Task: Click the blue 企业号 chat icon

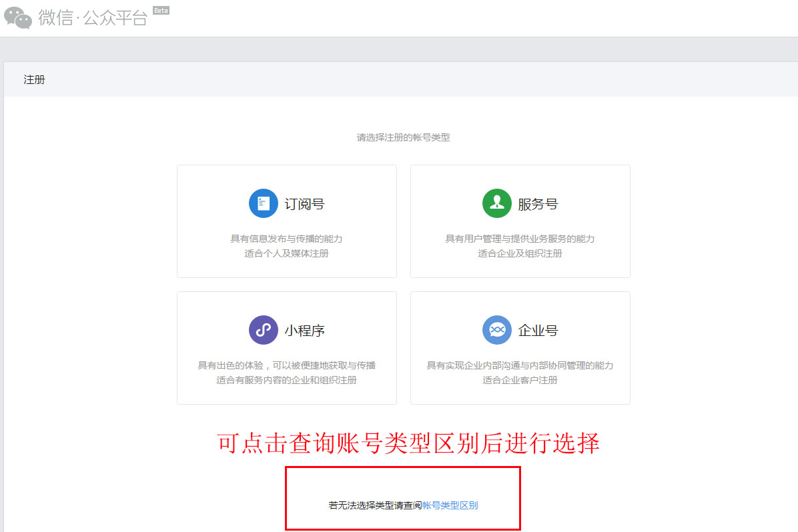Action: click(496, 330)
